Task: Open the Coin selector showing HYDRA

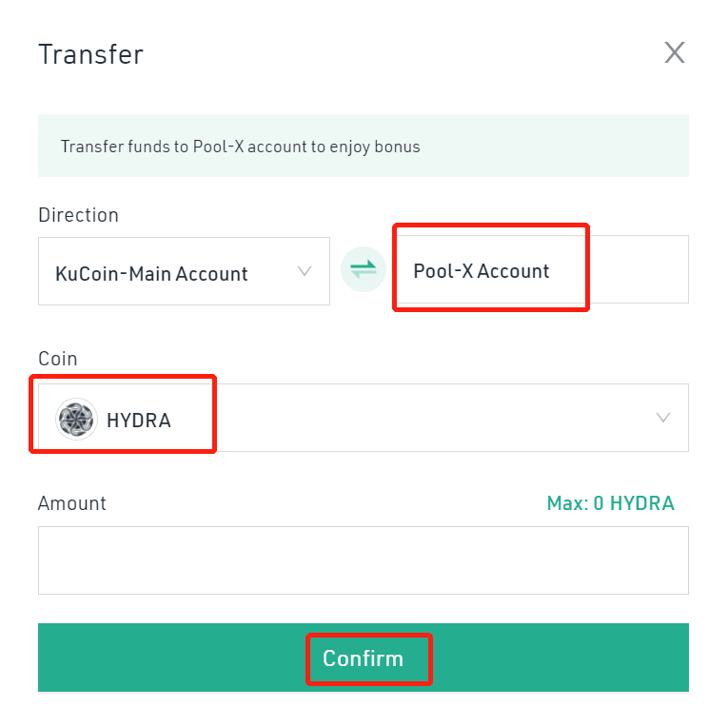Action: (364, 418)
